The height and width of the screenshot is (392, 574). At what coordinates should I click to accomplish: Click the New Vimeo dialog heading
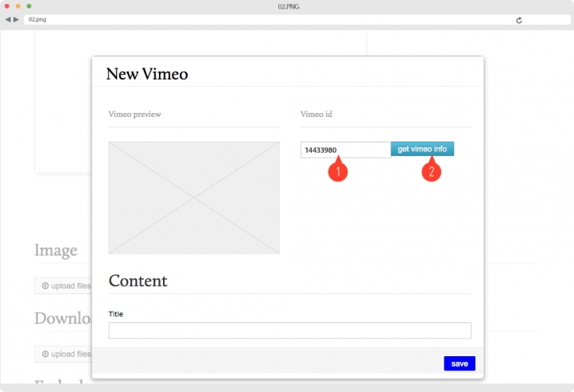147,74
